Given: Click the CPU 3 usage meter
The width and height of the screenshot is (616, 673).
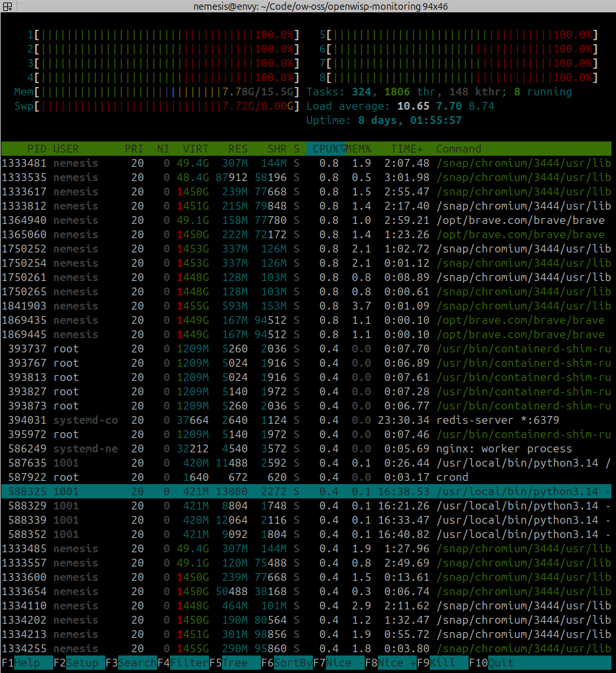Looking at the screenshot, I should click(163, 64).
